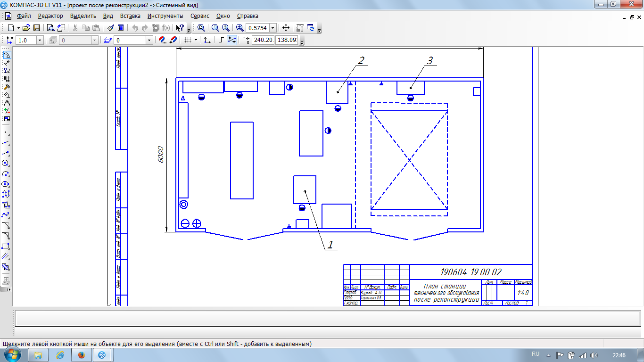This screenshot has width=644, height=362.
Task: Open file with the folder icon
Action: click(26, 28)
